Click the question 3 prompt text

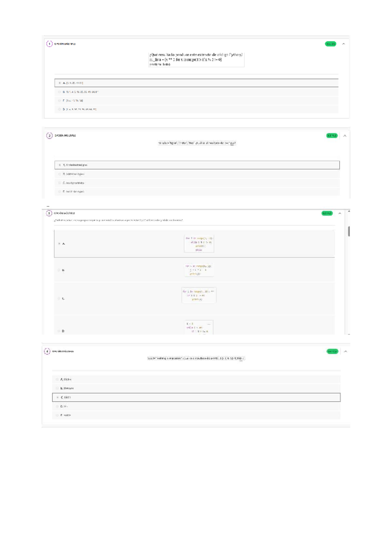click(119, 220)
